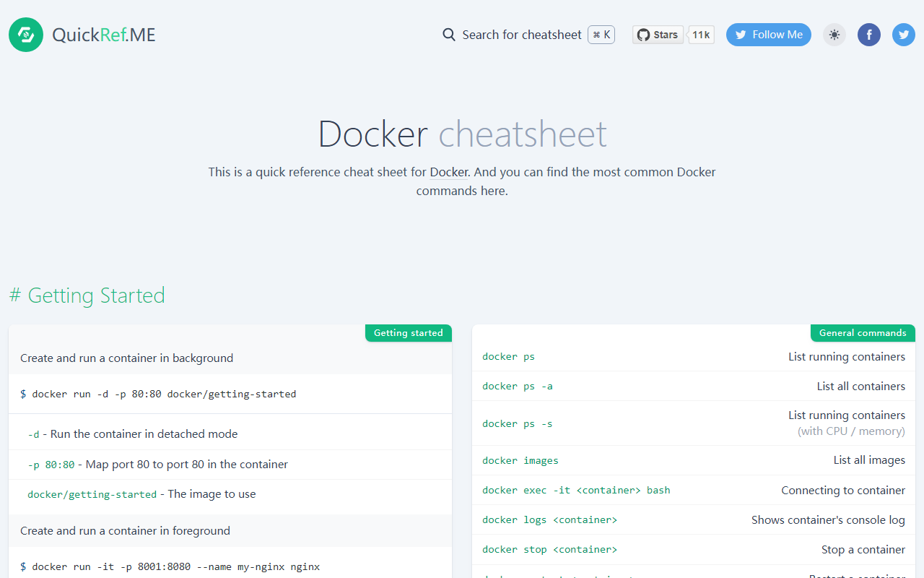This screenshot has width=924, height=578.
Task: Share via the Facebook icon
Action: (869, 35)
